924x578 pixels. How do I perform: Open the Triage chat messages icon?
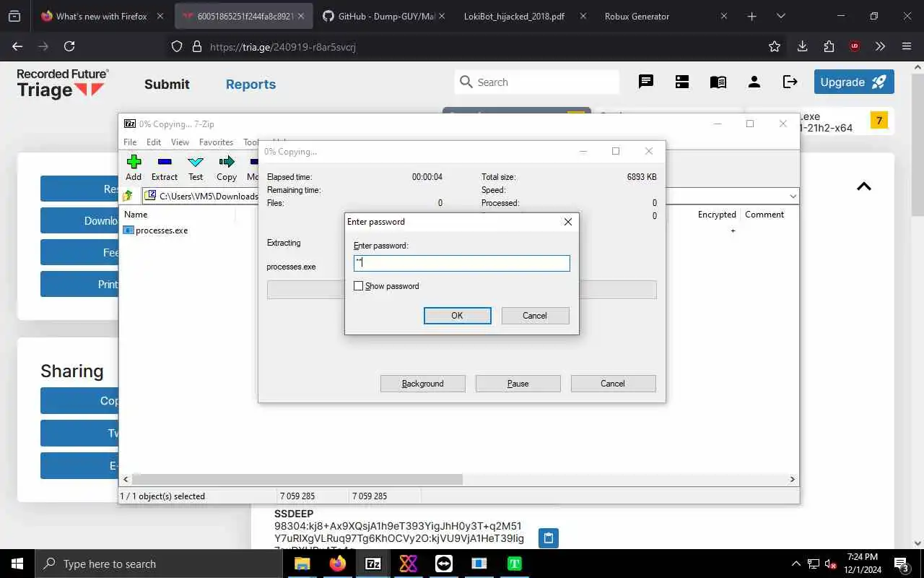coord(646,82)
